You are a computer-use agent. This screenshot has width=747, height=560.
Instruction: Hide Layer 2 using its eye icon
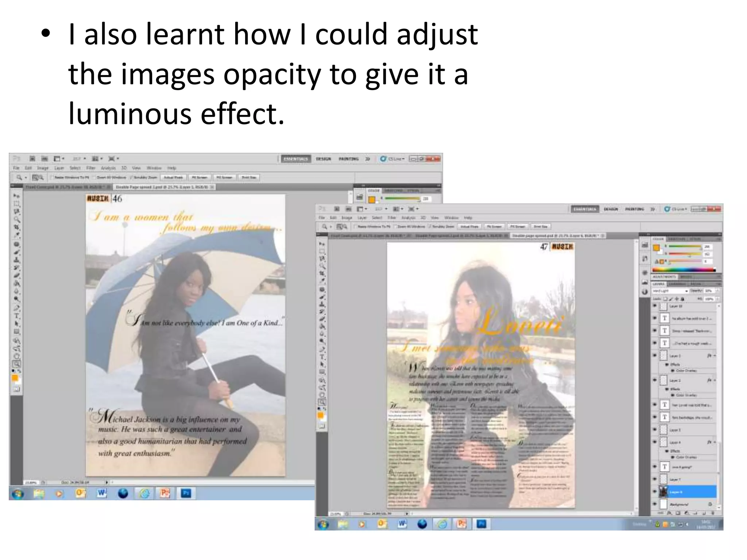[655, 380]
